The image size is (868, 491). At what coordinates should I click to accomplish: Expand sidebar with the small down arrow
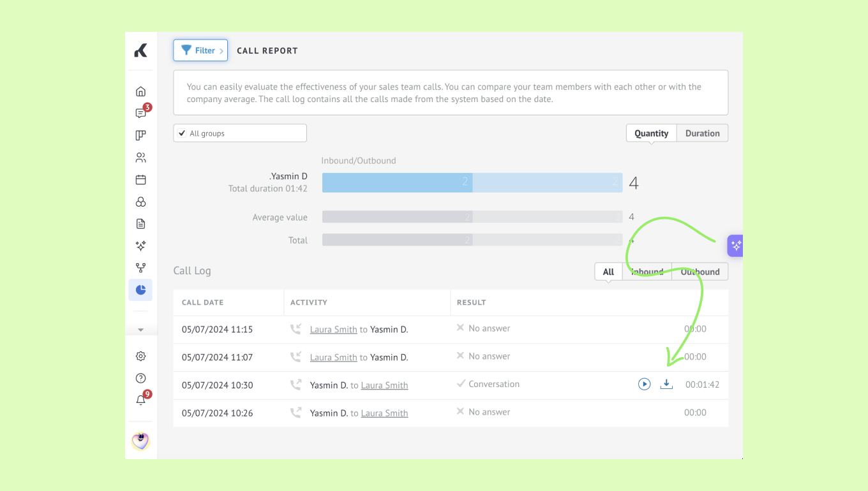click(x=140, y=330)
